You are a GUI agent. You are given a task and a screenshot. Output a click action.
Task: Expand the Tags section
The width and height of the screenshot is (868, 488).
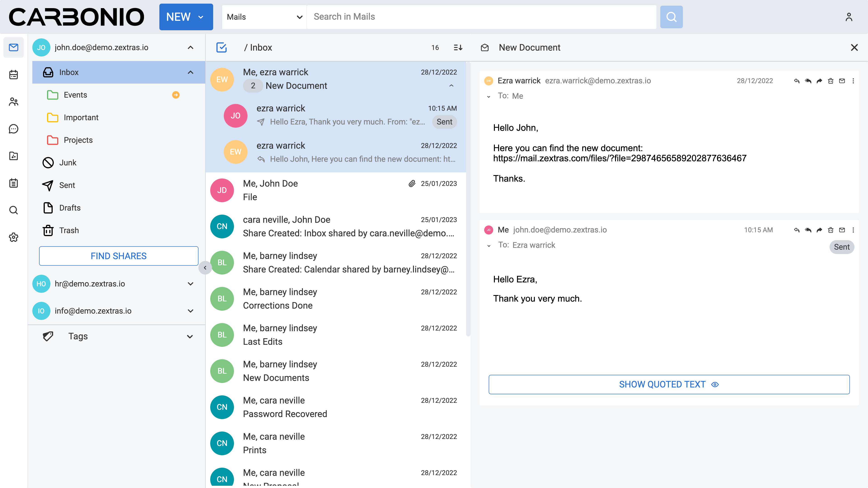click(190, 336)
